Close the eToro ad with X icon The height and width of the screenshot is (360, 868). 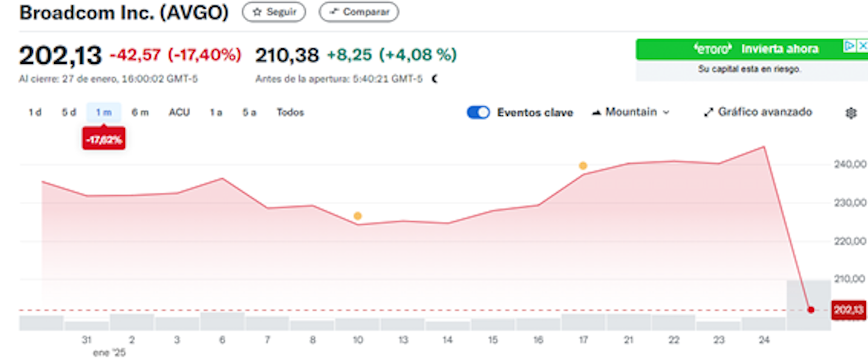[863, 46]
